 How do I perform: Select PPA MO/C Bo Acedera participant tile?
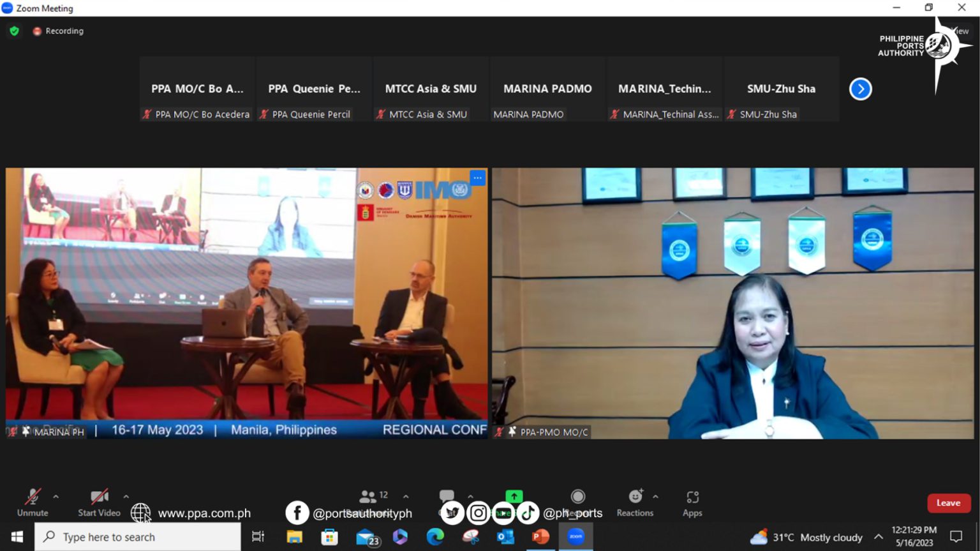point(197,89)
